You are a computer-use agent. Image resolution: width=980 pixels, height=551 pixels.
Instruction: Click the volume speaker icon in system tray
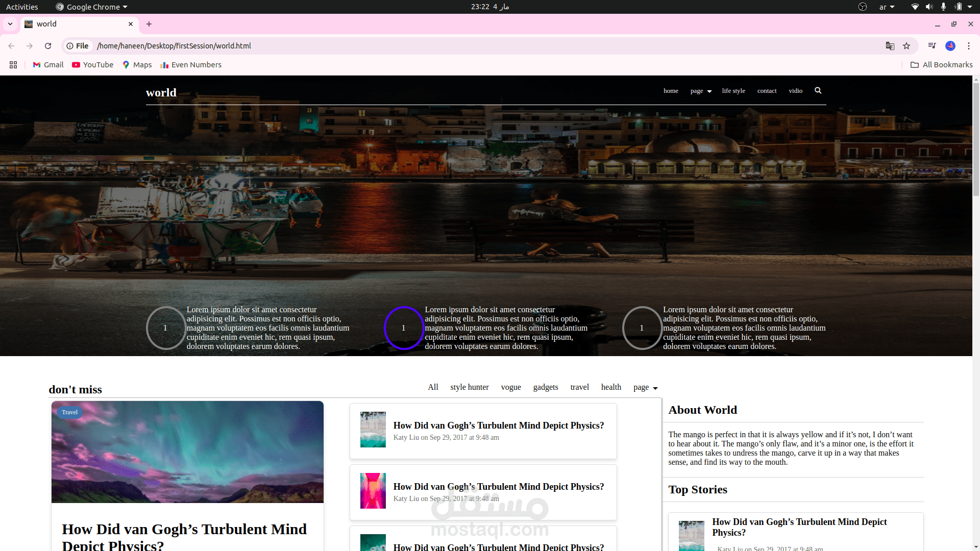(929, 7)
